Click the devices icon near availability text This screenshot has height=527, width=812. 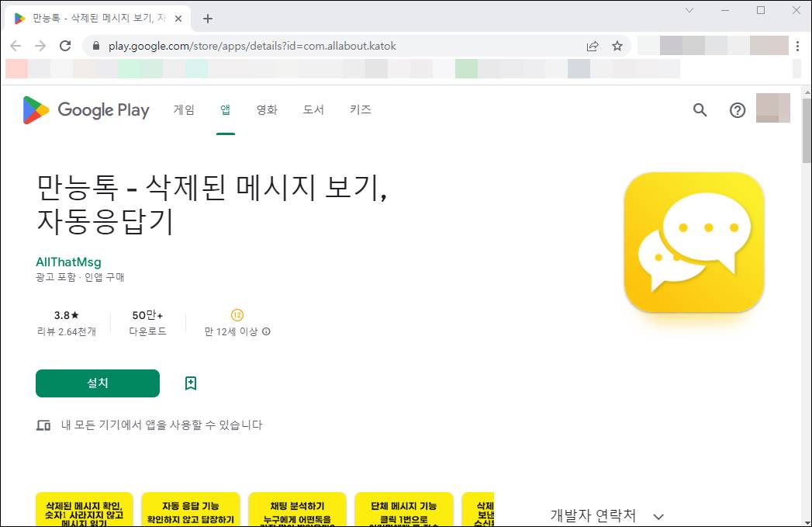43,425
